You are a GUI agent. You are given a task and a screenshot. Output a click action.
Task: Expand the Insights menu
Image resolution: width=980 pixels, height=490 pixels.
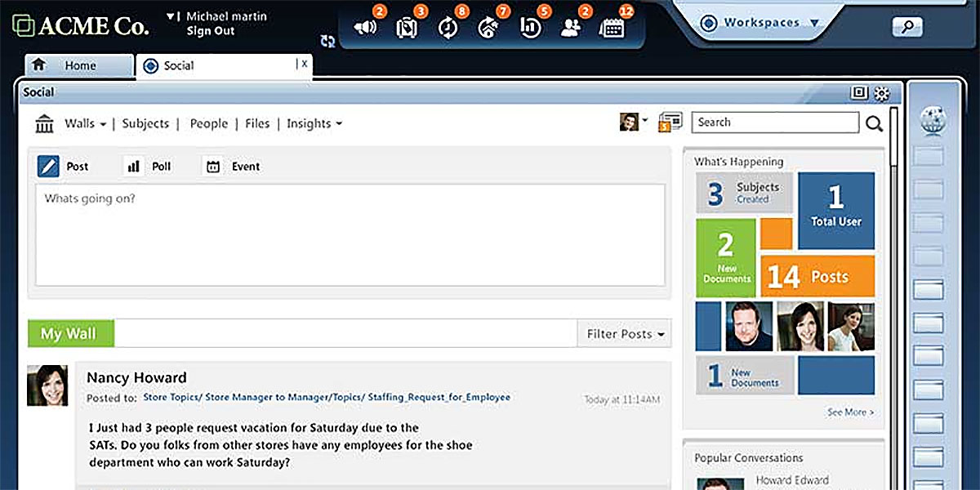(x=314, y=124)
